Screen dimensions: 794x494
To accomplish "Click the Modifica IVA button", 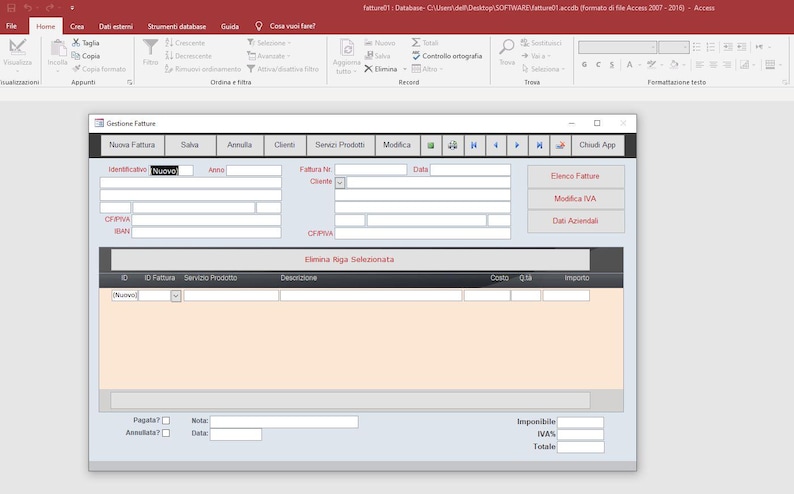I will click(x=576, y=199).
